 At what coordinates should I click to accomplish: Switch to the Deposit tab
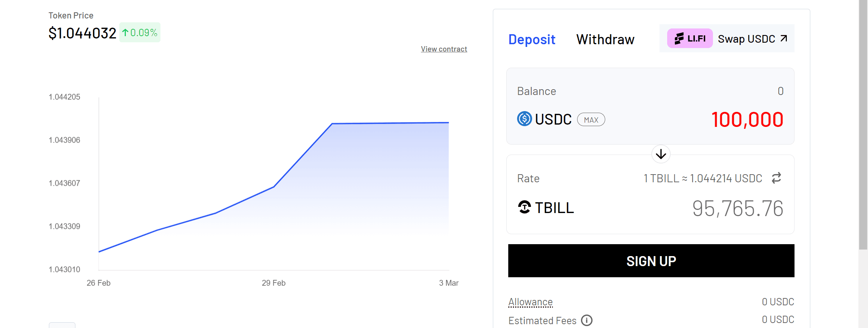pos(532,39)
